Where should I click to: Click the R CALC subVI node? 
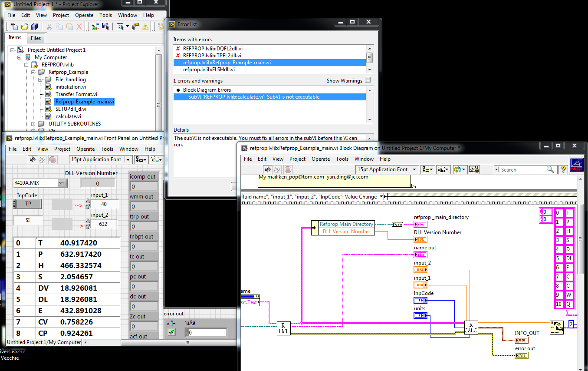[x=471, y=328]
